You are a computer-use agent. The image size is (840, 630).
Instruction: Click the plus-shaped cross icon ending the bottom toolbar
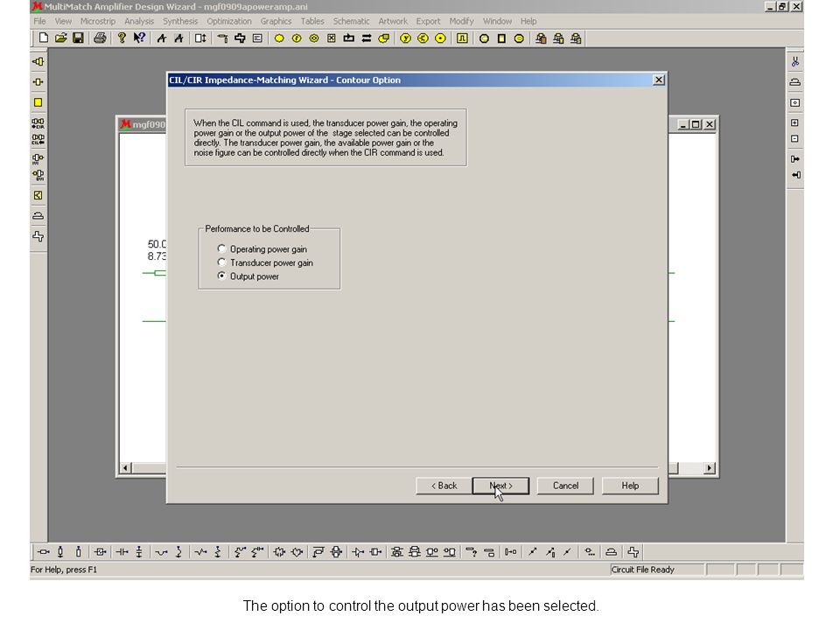633,552
